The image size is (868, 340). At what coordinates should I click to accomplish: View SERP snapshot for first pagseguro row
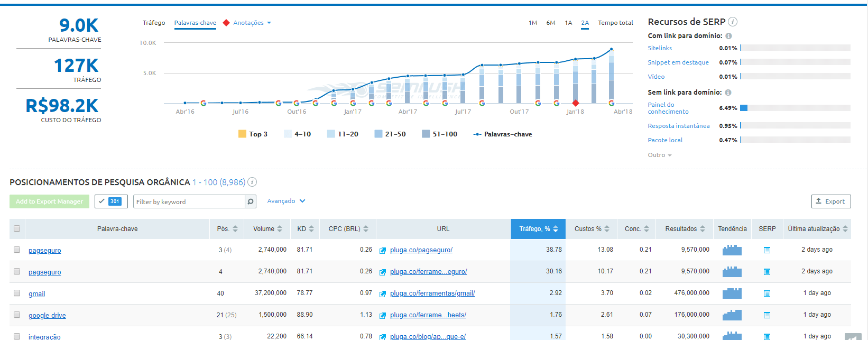pos(767,250)
